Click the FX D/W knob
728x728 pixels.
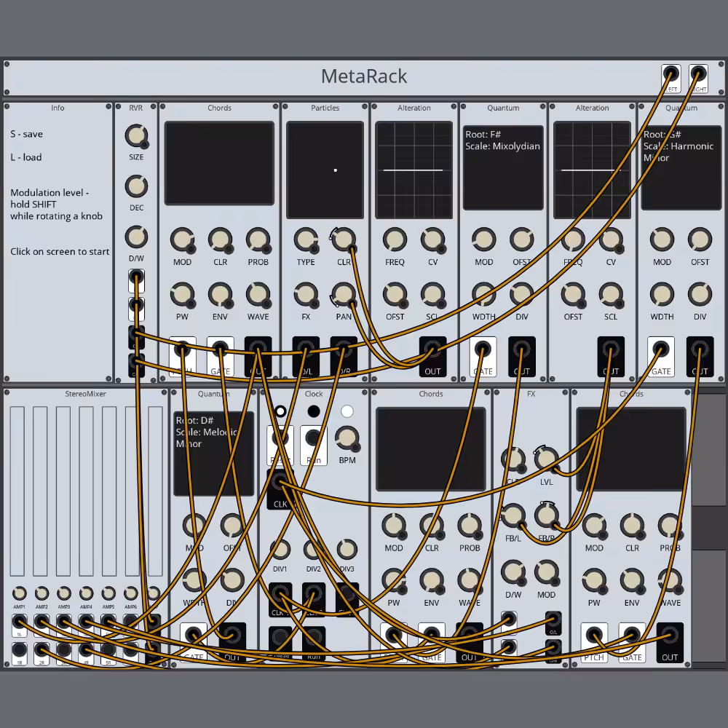click(x=513, y=572)
